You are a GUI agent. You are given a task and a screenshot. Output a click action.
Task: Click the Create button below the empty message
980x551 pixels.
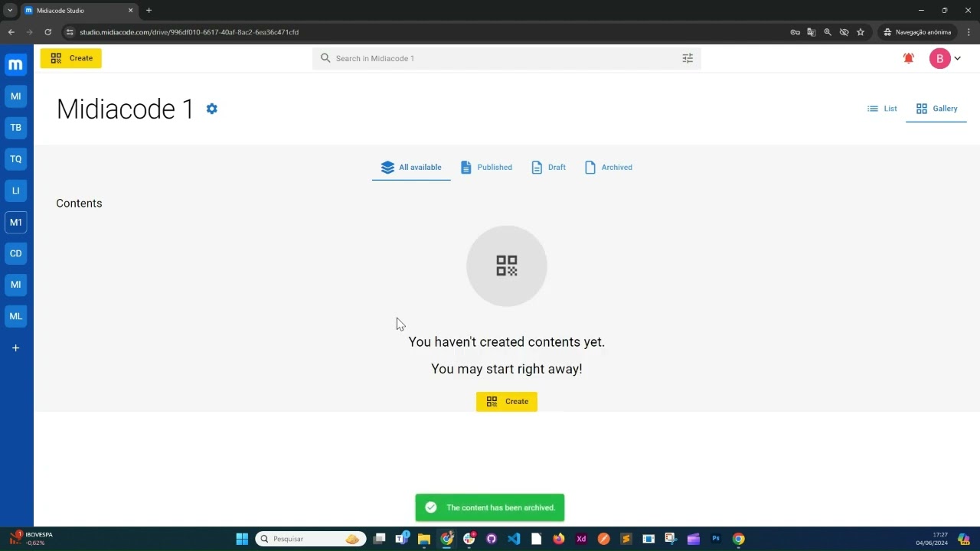tap(507, 402)
